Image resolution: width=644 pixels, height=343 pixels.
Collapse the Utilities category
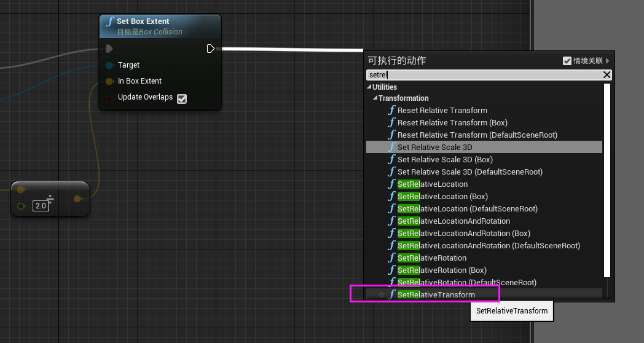coord(369,87)
